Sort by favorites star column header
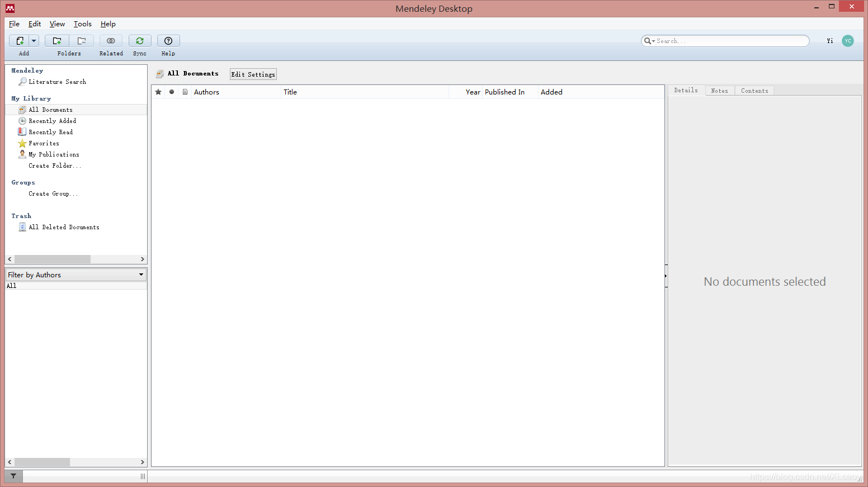Screen dimensions: 868x487 coord(158,92)
